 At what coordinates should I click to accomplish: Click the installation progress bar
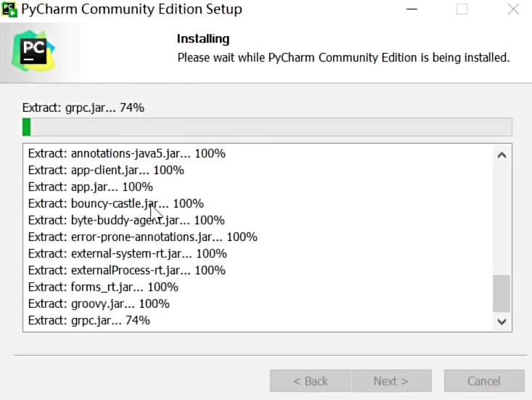pyautogui.click(x=267, y=127)
